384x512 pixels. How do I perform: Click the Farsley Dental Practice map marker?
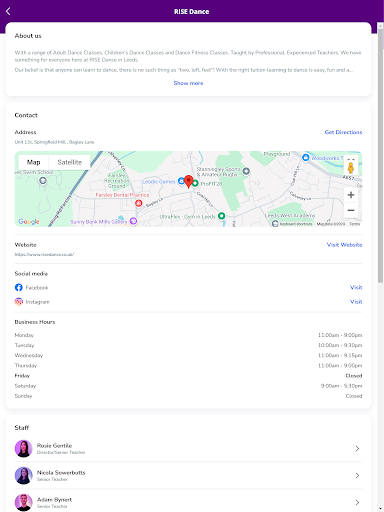[139, 203]
